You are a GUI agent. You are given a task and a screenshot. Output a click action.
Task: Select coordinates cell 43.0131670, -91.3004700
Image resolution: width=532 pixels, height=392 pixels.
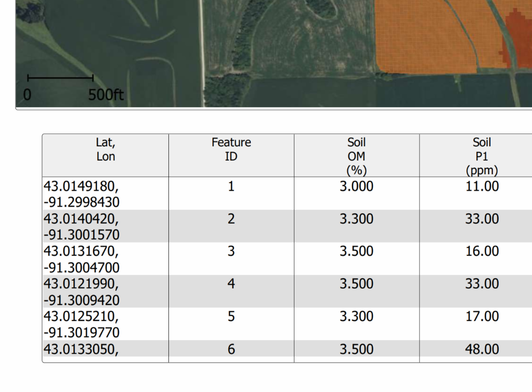pos(82,259)
